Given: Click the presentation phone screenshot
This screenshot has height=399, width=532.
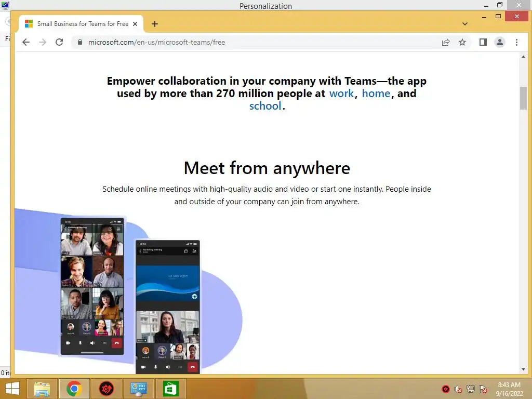Looking at the screenshot, I should (168, 307).
